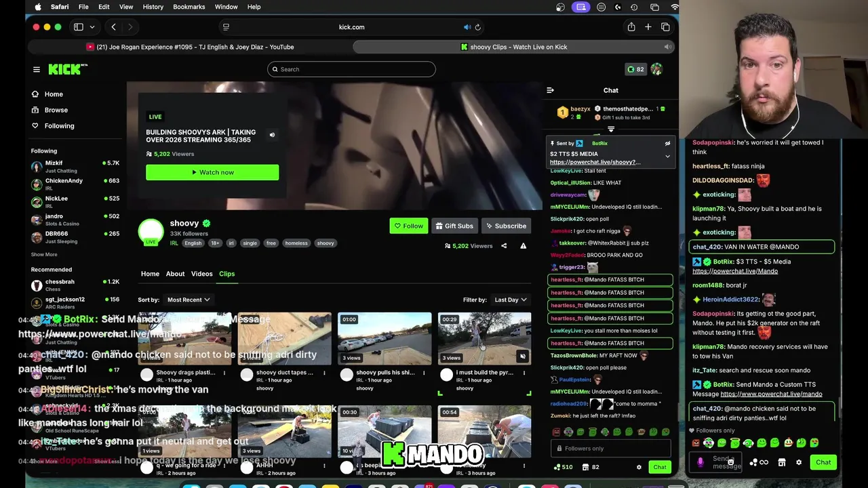
Task: Open options for 'i must build the pyr...' clip
Action: [x=524, y=373]
